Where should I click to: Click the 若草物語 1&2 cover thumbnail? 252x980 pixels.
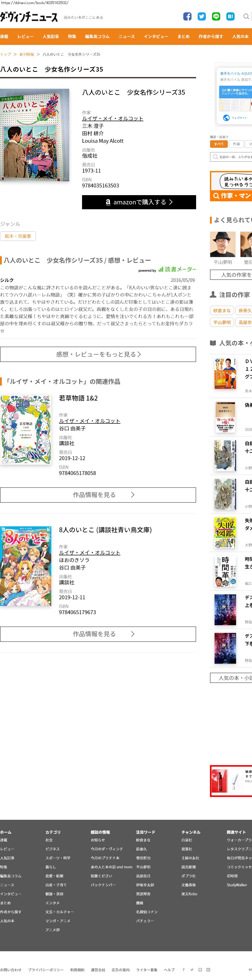[x=25, y=430]
